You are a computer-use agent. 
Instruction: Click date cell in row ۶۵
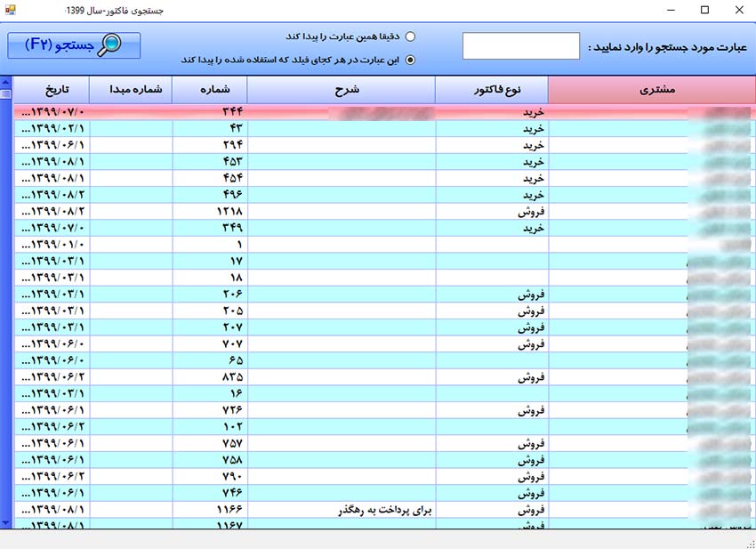[x=52, y=360]
